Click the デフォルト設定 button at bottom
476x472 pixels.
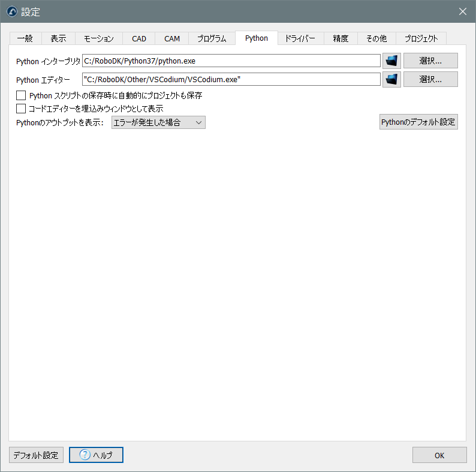[36, 455]
